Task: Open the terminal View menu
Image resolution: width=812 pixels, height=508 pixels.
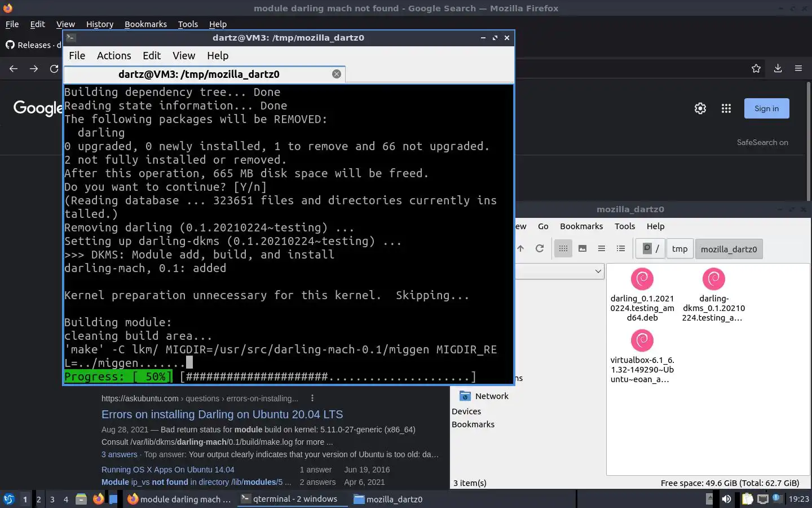Action: click(x=184, y=55)
